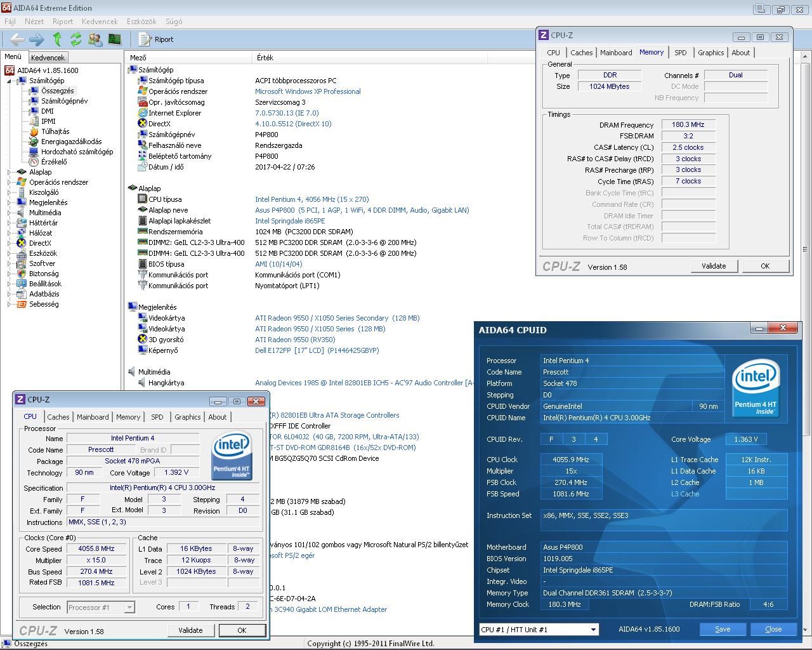812x650 pixels.
Task: Expand the Multimédia tree node
Action: (x=10, y=213)
